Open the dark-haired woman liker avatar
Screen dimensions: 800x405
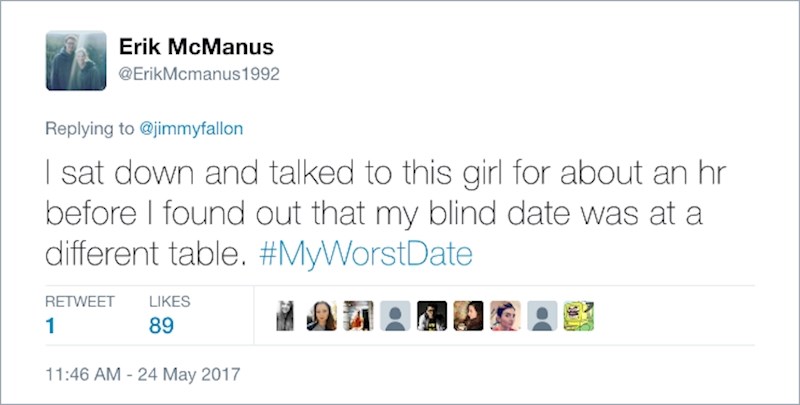pyautogui.click(x=322, y=316)
